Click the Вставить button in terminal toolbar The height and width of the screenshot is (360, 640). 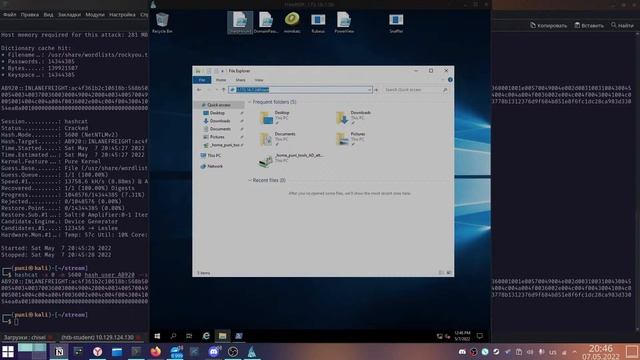click(x=589, y=25)
